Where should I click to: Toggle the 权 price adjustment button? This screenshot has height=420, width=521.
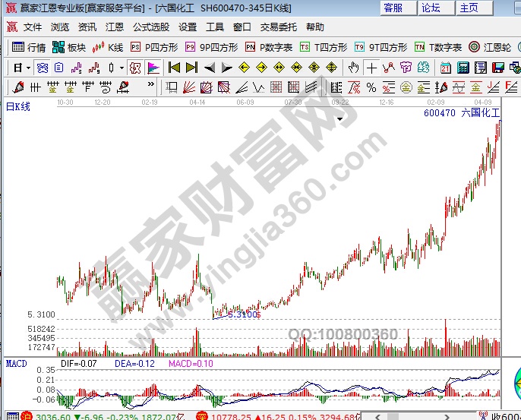coord(134,68)
